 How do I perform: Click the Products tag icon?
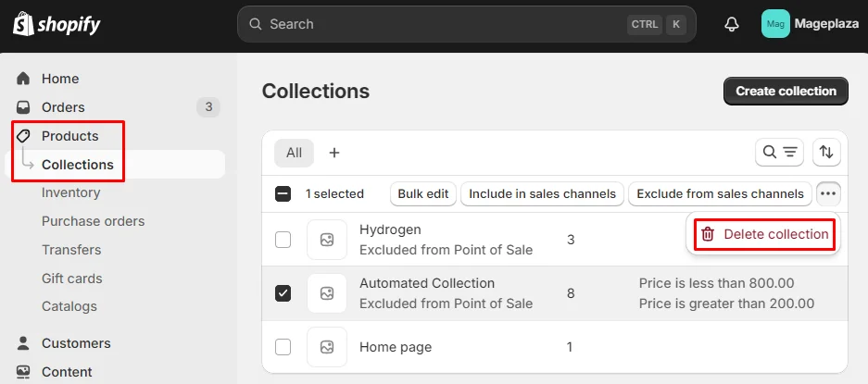pos(23,136)
